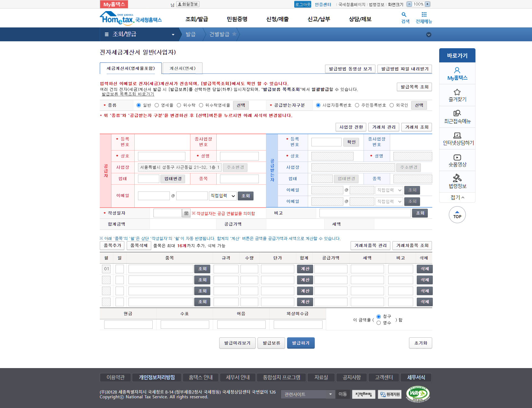Expand the 조회/발급 breadcrumb menu dropdown
This screenshot has width=532, height=408.
tap(173, 35)
